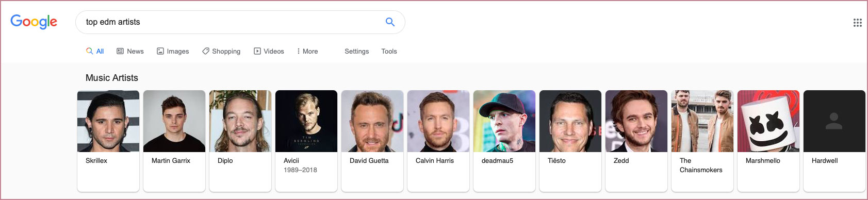Open search Tools options
The width and height of the screenshot is (868, 200).
click(389, 51)
